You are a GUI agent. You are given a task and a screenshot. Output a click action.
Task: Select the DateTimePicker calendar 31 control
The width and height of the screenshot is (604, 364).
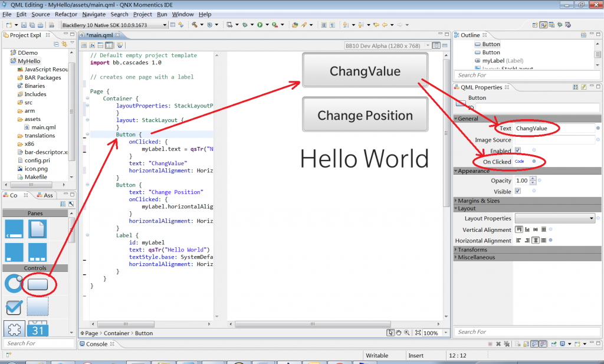coord(38,329)
